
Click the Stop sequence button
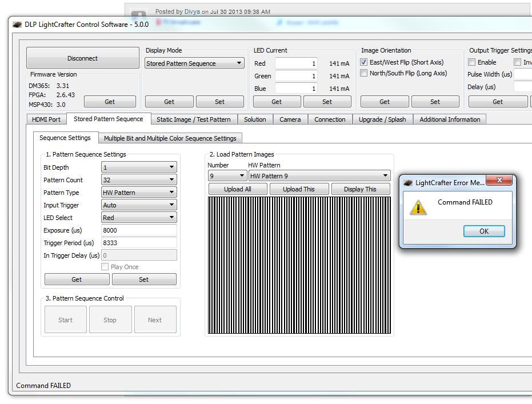point(110,319)
